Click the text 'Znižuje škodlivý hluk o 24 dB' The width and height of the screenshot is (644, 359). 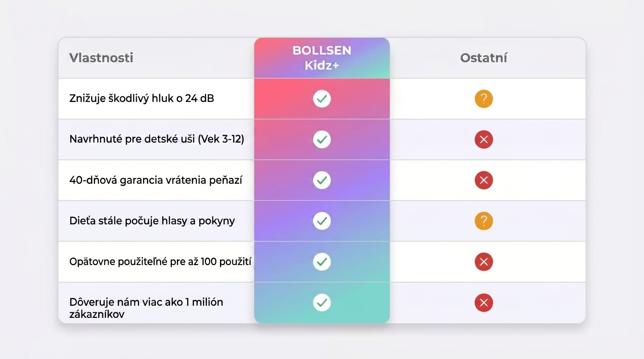click(141, 99)
